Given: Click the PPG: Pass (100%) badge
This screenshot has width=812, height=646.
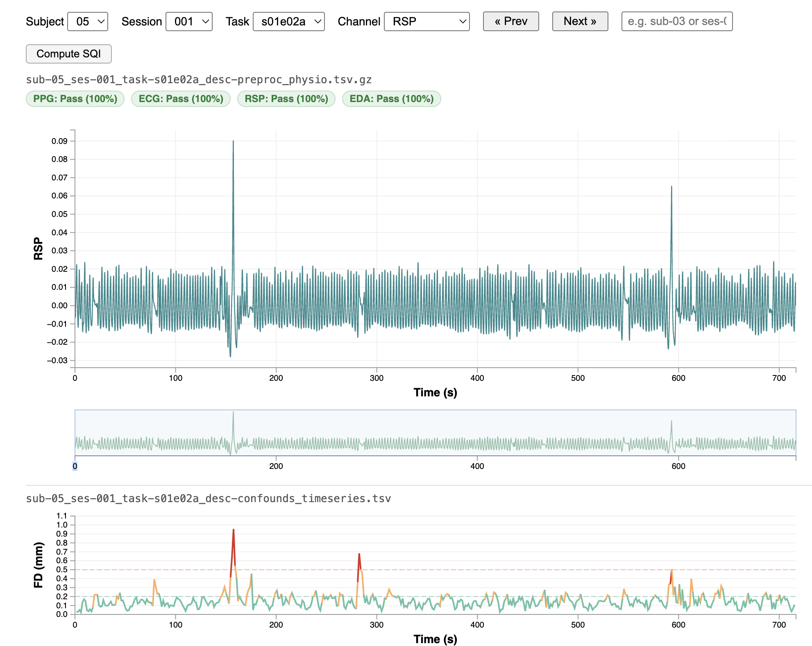Looking at the screenshot, I should [75, 99].
